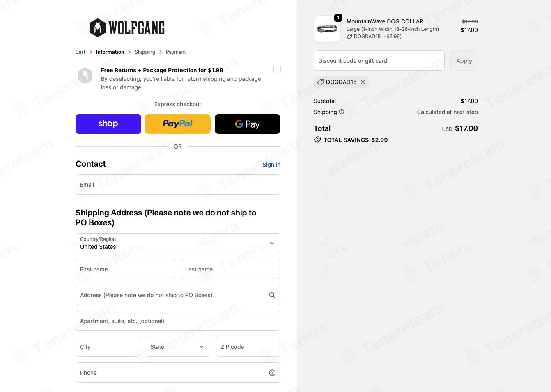Click the total savings tag icon
The width and height of the screenshot is (551, 392).
(317, 140)
